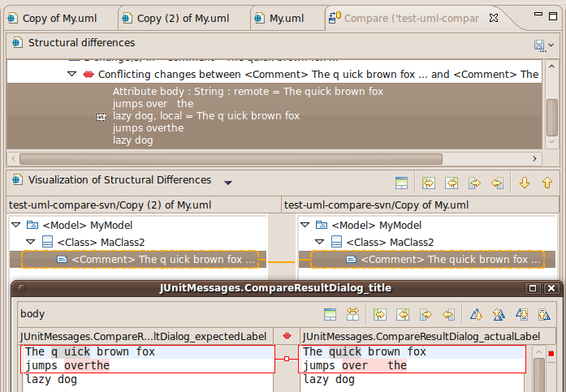Click the MaClass2 class icon in the right tree

coord(336,242)
